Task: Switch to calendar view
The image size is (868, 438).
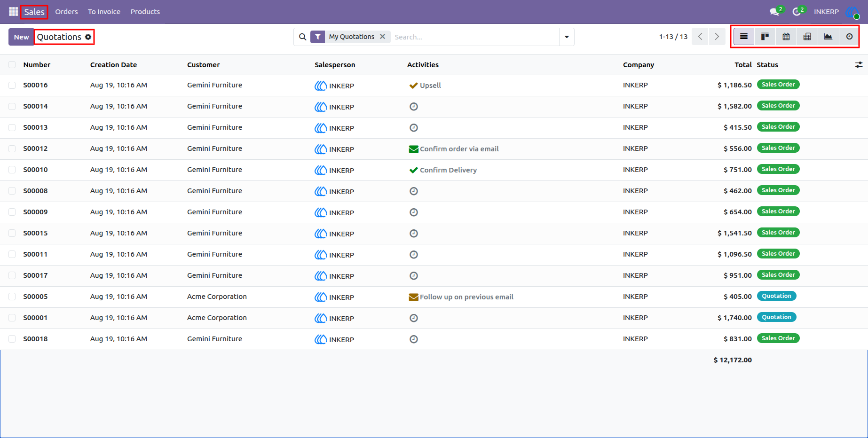Action: [786, 37]
